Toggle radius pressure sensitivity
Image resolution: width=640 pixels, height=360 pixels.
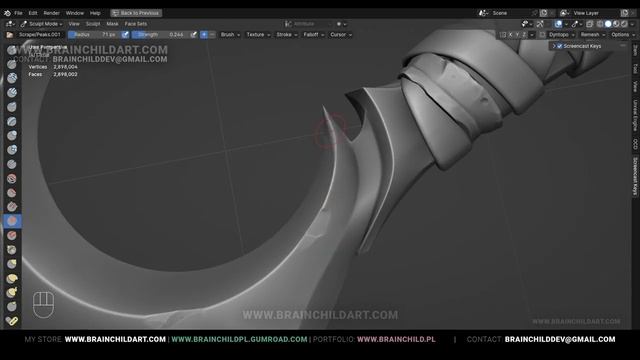(x=125, y=35)
